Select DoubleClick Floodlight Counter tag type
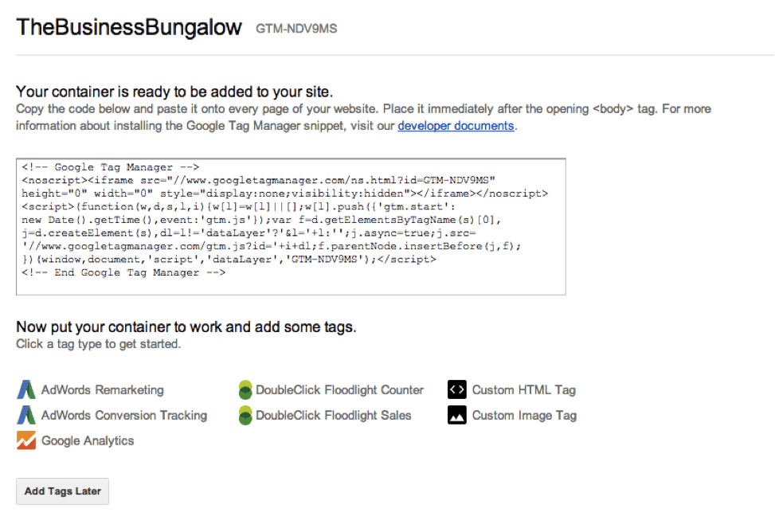775x532 pixels. pos(339,390)
